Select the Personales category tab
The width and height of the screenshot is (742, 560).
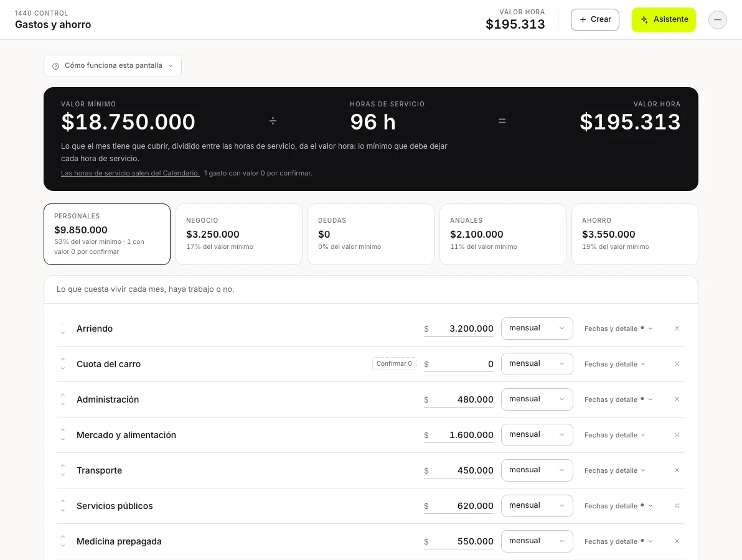(x=107, y=234)
